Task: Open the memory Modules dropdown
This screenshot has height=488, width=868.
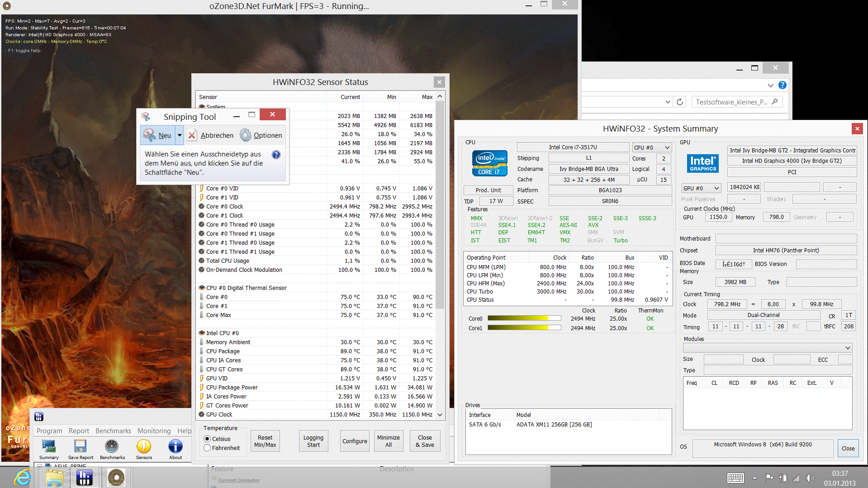Action: pos(768,348)
